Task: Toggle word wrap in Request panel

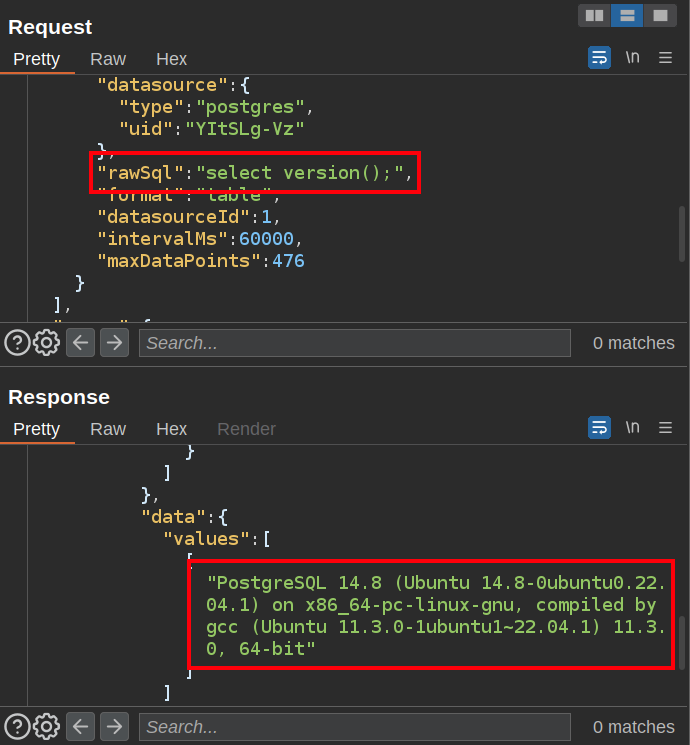Action: point(599,58)
